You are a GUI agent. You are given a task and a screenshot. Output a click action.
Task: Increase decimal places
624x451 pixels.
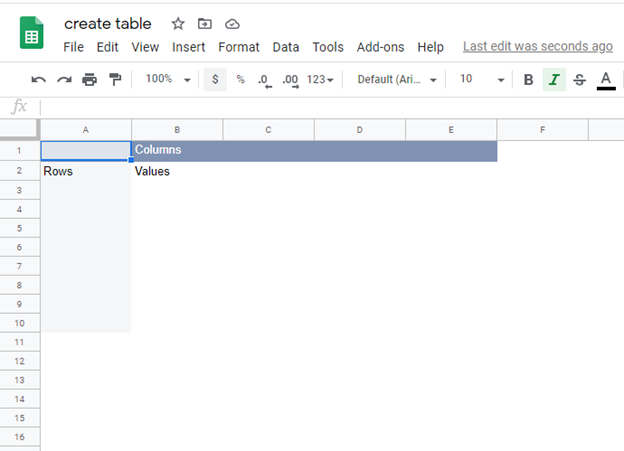point(291,80)
